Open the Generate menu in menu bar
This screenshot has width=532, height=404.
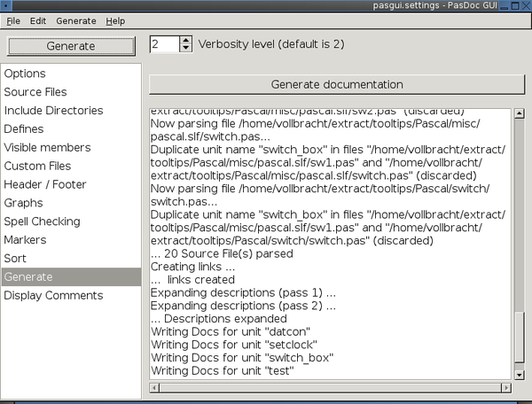tap(76, 21)
